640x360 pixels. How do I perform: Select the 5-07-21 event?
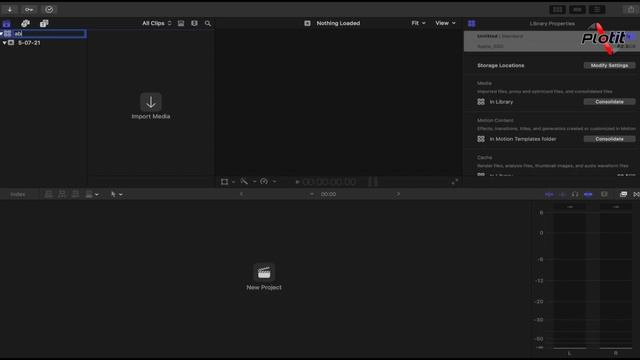[x=29, y=43]
